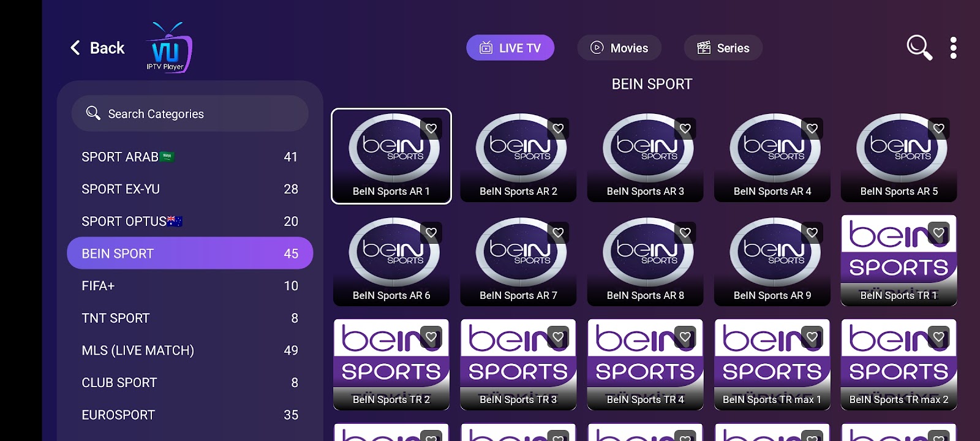Play the BeIN Sports TR 2 channel
Viewport: 980px width, 441px height.
391,364
